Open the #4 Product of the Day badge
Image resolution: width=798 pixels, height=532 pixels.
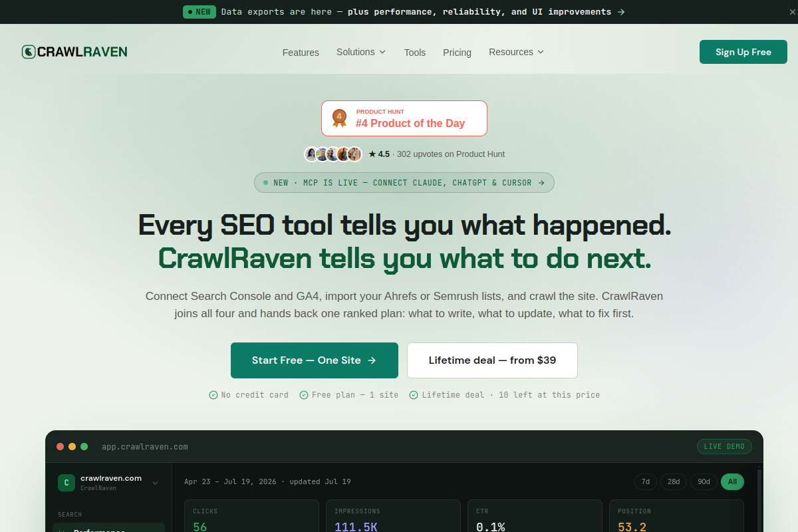tap(404, 118)
